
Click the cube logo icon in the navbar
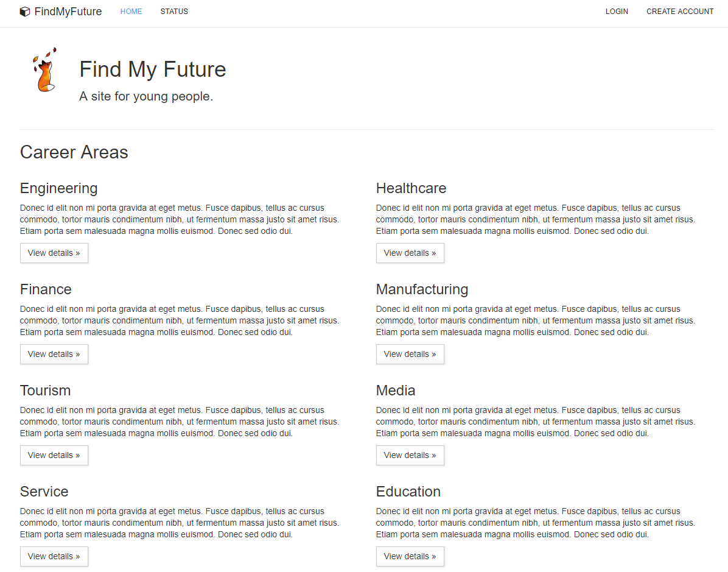point(24,11)
